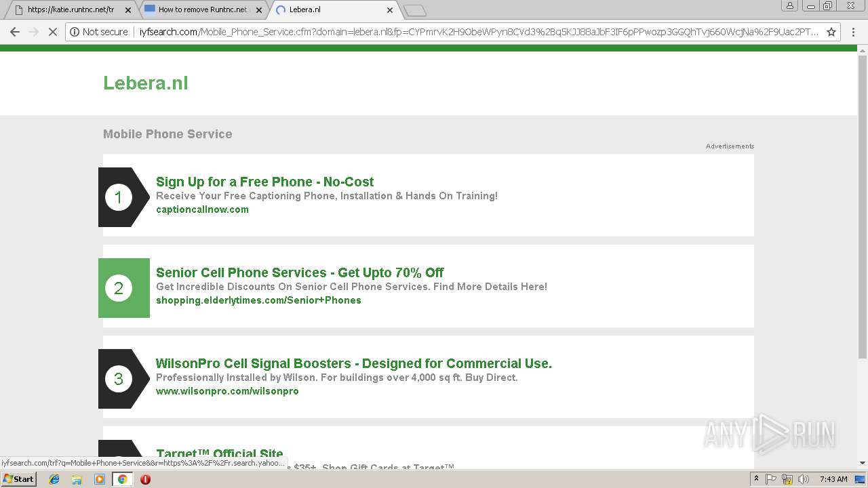Open Windows Explorer folder from taskbar
Viewport: 868px width, 488px height.
coord(77,479)
